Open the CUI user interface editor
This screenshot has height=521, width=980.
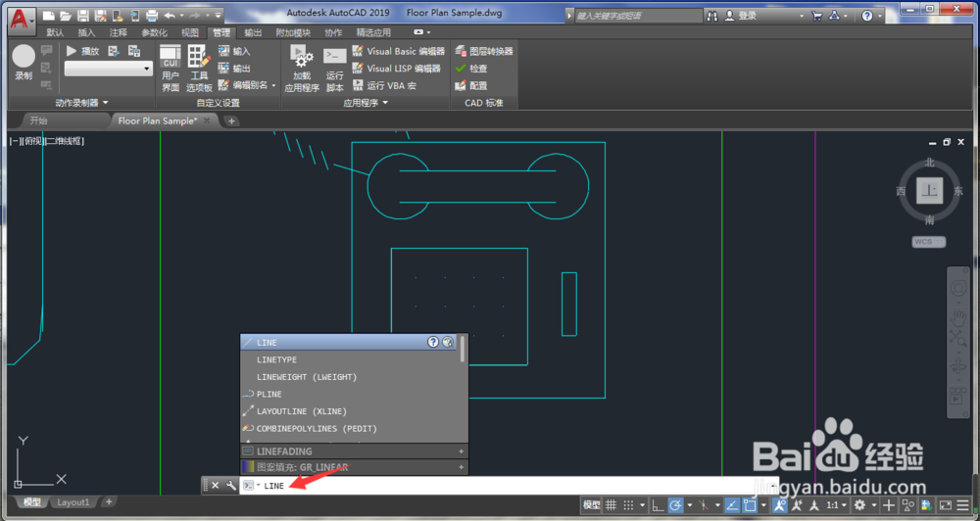point(171,69)
